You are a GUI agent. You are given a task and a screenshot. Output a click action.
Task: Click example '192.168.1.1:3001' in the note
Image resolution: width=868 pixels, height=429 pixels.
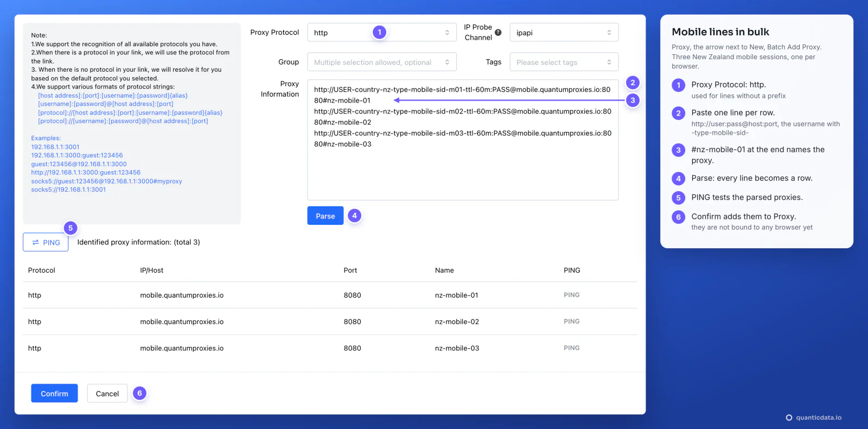tap(55, 147)
